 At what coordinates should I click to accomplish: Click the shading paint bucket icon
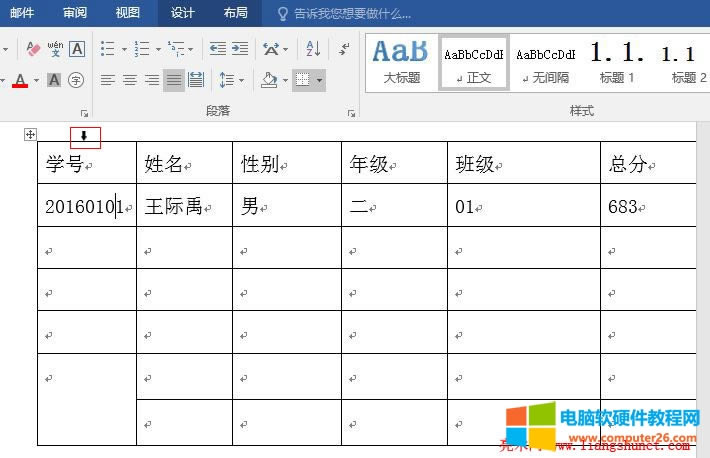coord(269,80)
